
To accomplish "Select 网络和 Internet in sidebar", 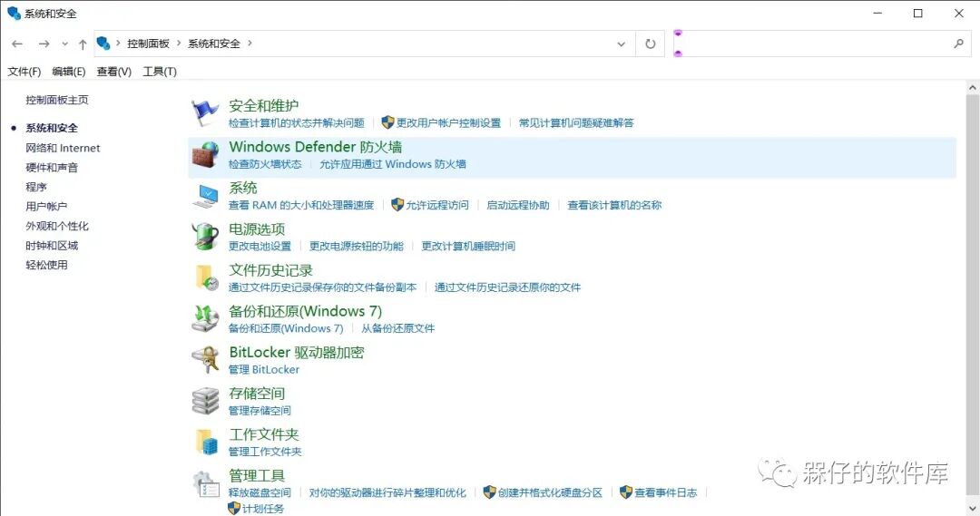I will (63, 148).
